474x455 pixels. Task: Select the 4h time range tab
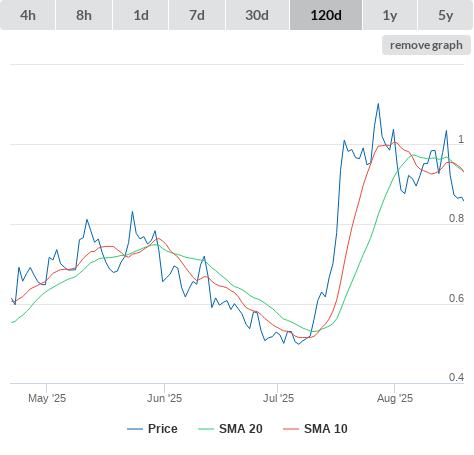pyautogui.click(x=28, y=15)
